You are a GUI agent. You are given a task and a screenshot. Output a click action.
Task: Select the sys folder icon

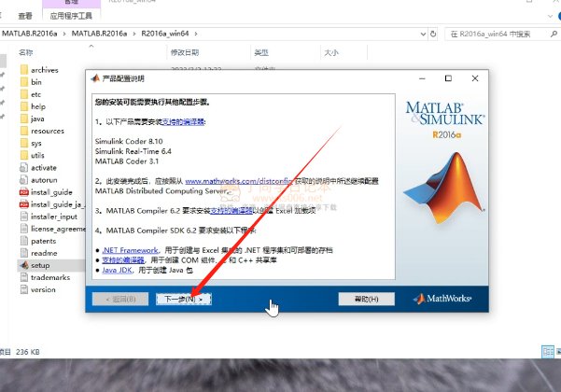[24, 143]
